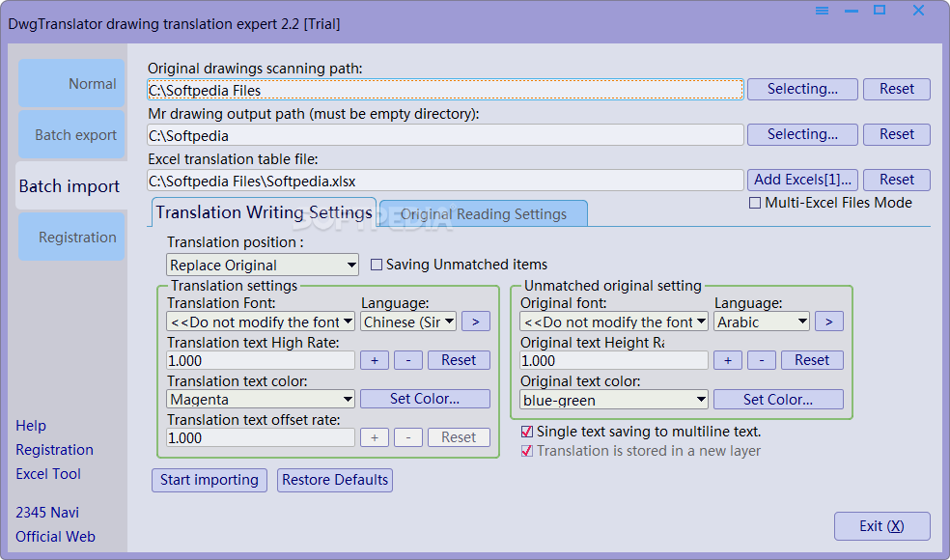
Task: Open the Original text color blue-green dropdown
Action: pos(614,400)
